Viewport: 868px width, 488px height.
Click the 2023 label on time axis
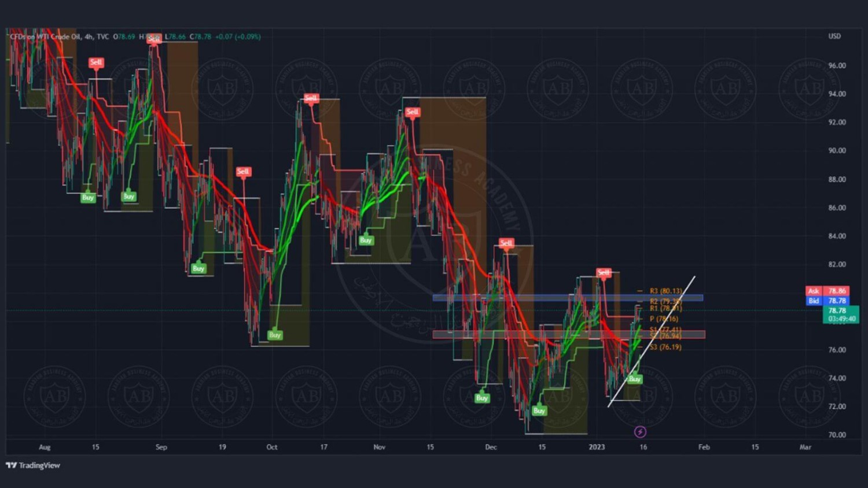tap(597, 447)
